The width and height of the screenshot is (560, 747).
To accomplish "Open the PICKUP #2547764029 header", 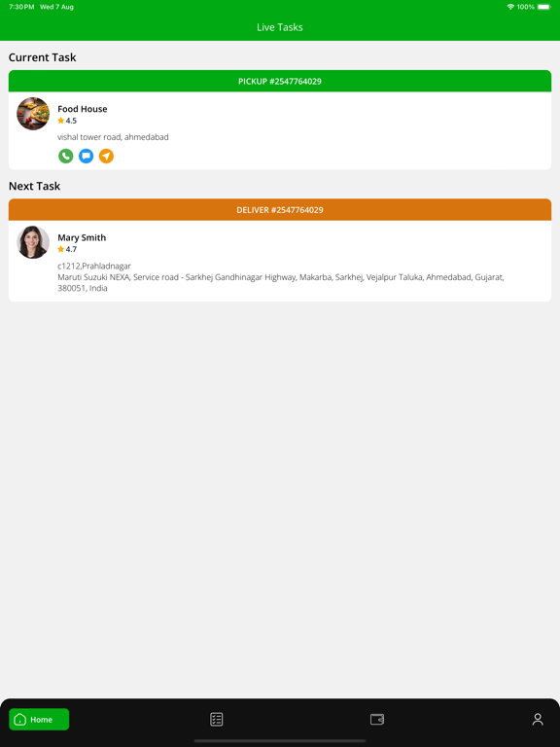I will click(280, 81).
